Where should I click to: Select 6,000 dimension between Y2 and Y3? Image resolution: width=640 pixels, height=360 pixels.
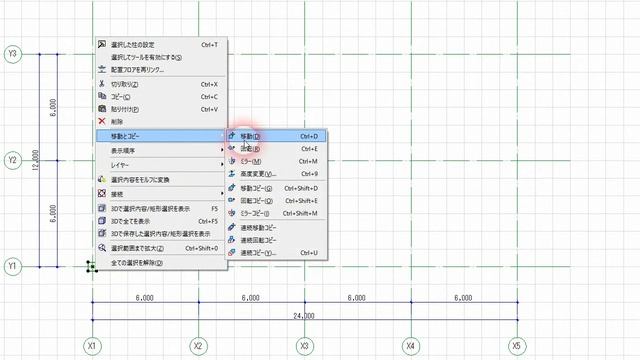tap(53, 107)
